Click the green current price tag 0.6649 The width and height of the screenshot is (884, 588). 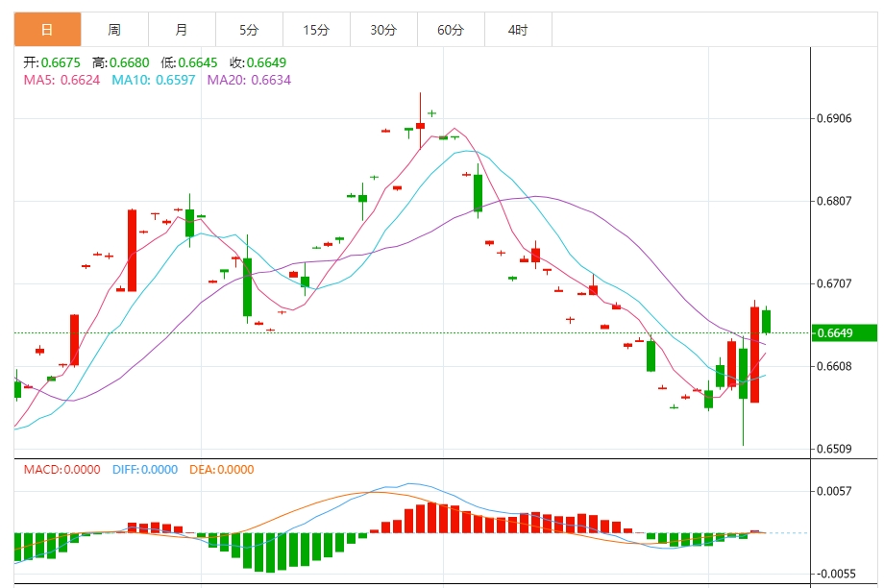coord(844,332)
